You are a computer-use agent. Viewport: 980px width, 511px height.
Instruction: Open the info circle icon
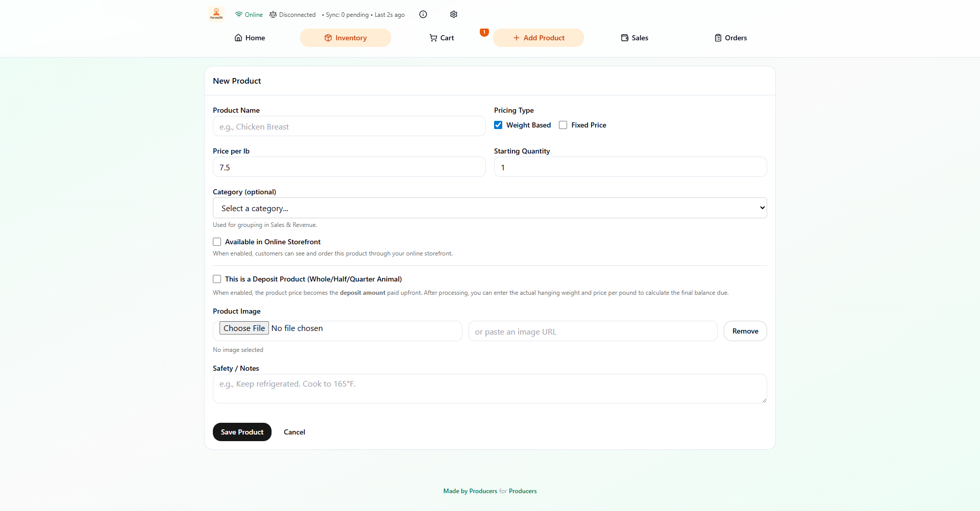[x=423, y=14]
